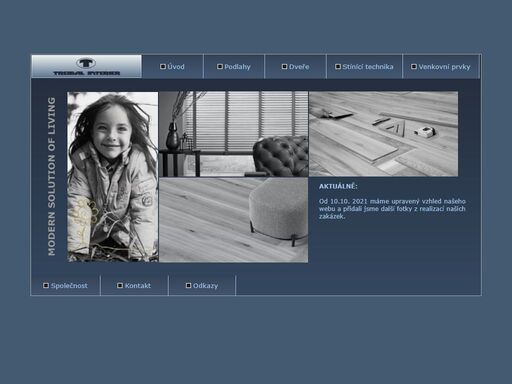Open the Kontakt link

coord(138,286)
